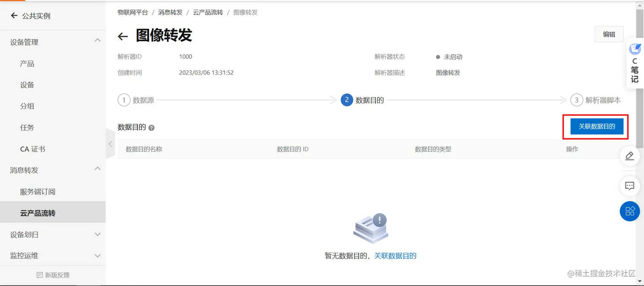Click the 操作 column header
The height and width of the screenshot is (286, 644).
click(572, 149)
